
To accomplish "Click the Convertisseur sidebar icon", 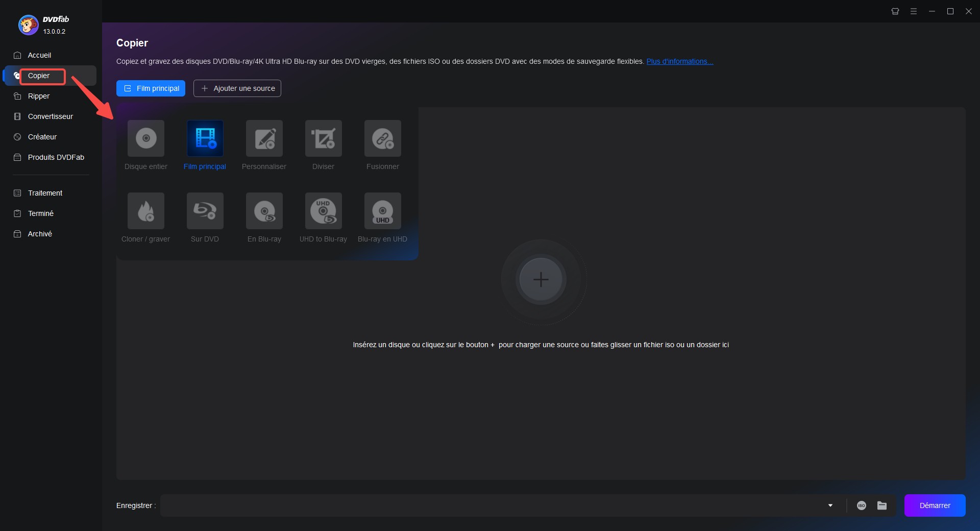I will point(17,116).
